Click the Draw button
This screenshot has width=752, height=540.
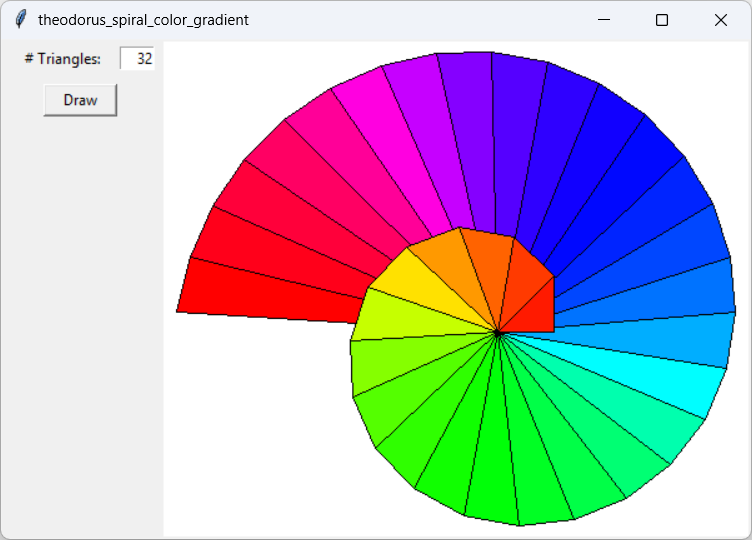(80, 100)
